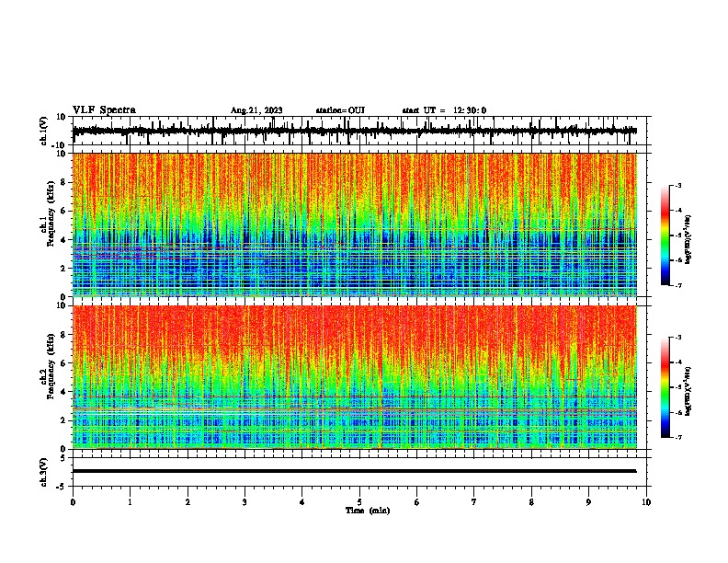Click time axis tick label 4
The image size is (728, 563).
[302, 502]
